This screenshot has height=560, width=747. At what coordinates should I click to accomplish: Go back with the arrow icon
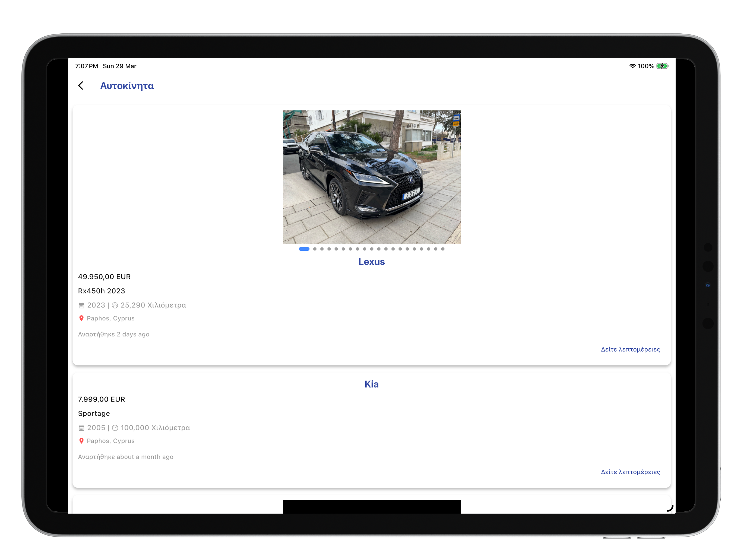tap(81, 86)
